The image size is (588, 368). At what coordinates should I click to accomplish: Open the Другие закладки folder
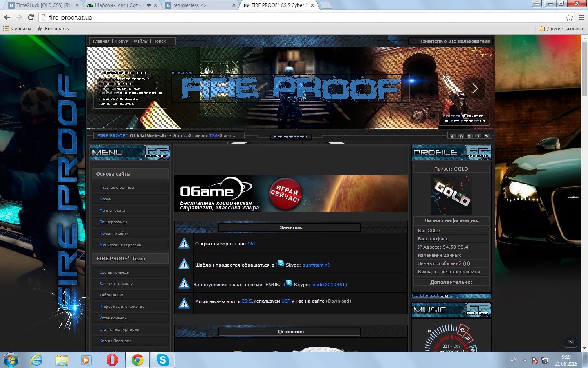click(561, 29)
